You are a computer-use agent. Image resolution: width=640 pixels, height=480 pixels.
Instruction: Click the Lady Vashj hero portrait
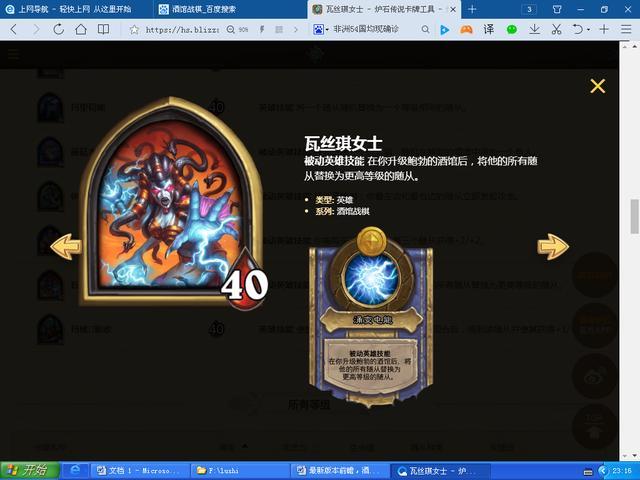[x=171, y=200]
